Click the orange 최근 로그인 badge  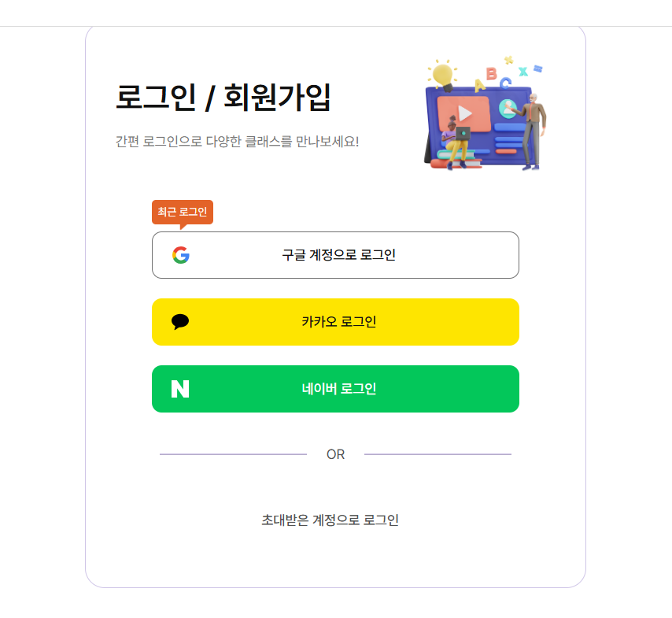click(x=183, y=212)
